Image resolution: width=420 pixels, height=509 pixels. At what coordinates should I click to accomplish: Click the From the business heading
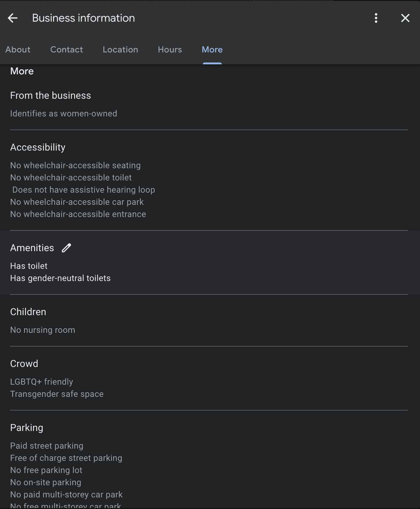pyautogui.click(x=51, y=95)
